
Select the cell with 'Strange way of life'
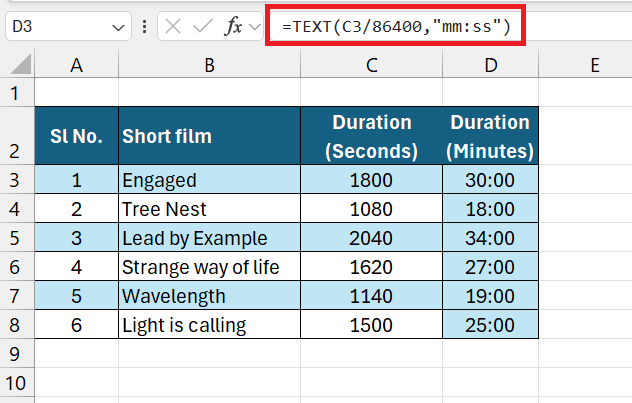pyautogui.click(x=210, y=267)
